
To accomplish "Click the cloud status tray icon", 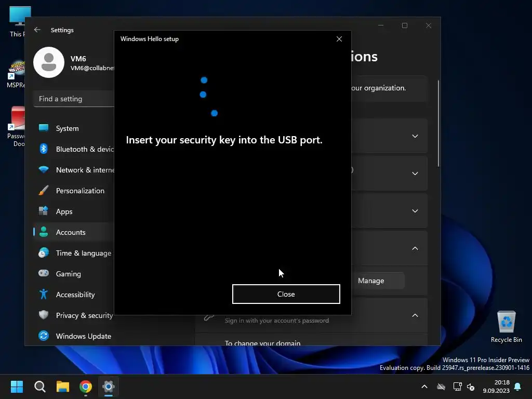I will (x=441, y=387).
